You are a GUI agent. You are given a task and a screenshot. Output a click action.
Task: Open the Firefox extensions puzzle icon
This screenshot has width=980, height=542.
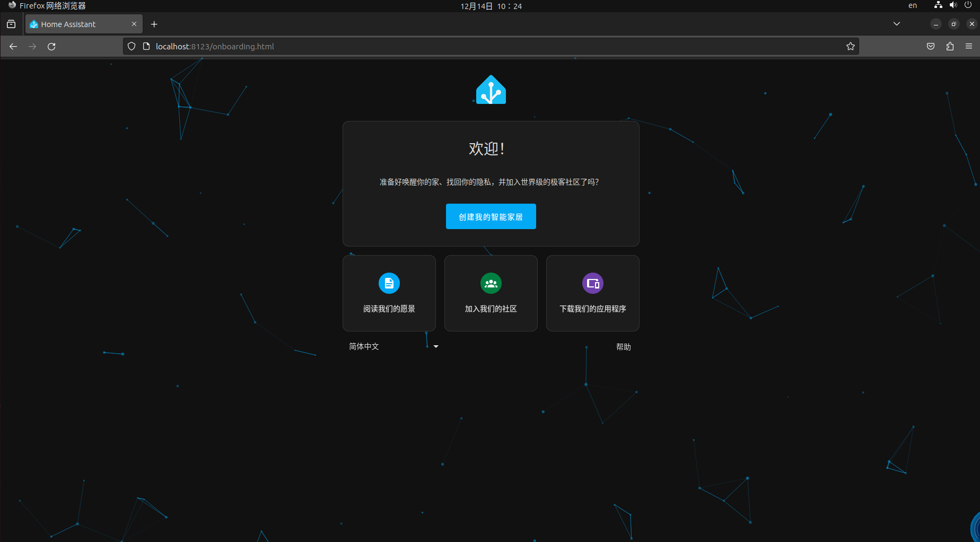pyautogui.click(x=950, y=47)
